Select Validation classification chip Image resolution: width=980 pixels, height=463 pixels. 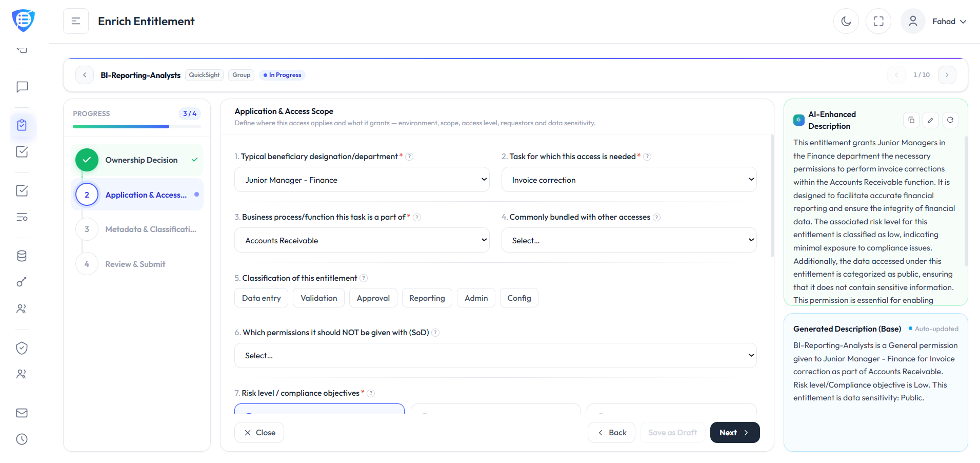[x=319, y=298]
